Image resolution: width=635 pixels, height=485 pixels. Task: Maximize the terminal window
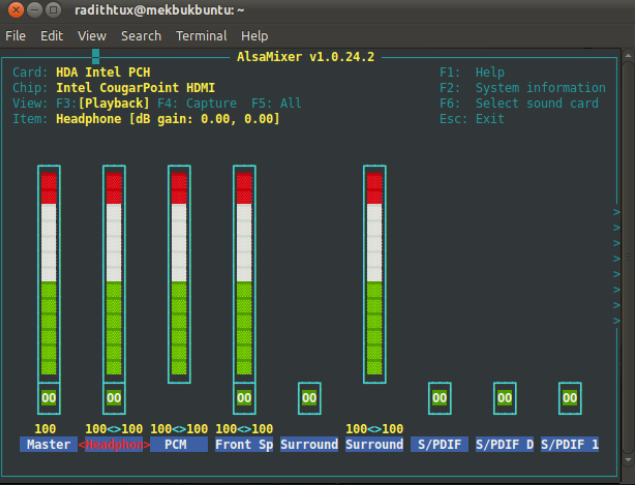click(53, 10)
